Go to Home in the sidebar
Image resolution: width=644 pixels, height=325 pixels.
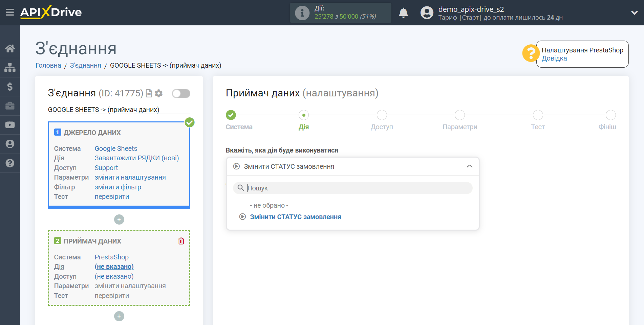point(10,48)
